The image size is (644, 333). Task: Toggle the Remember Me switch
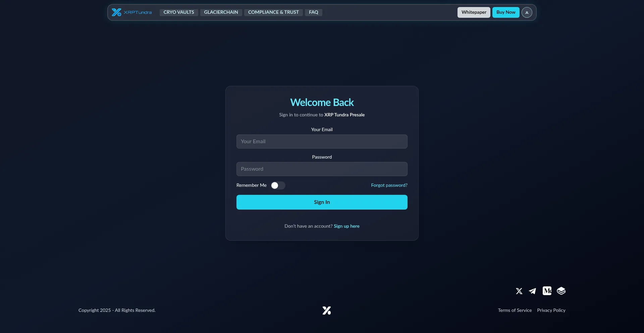[278, 185]
